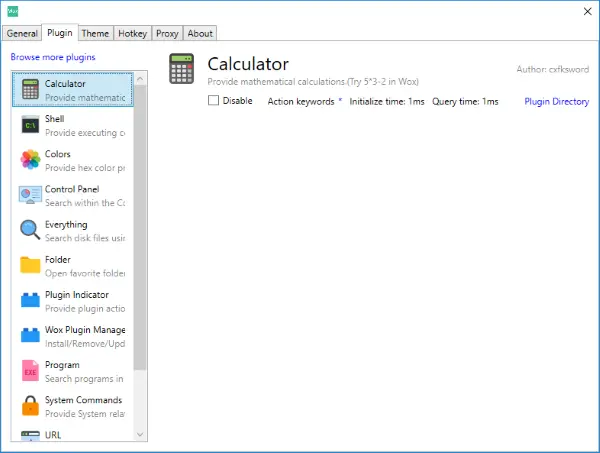Select the Folder plugin name
600x453 pixels.
point(58,259)
